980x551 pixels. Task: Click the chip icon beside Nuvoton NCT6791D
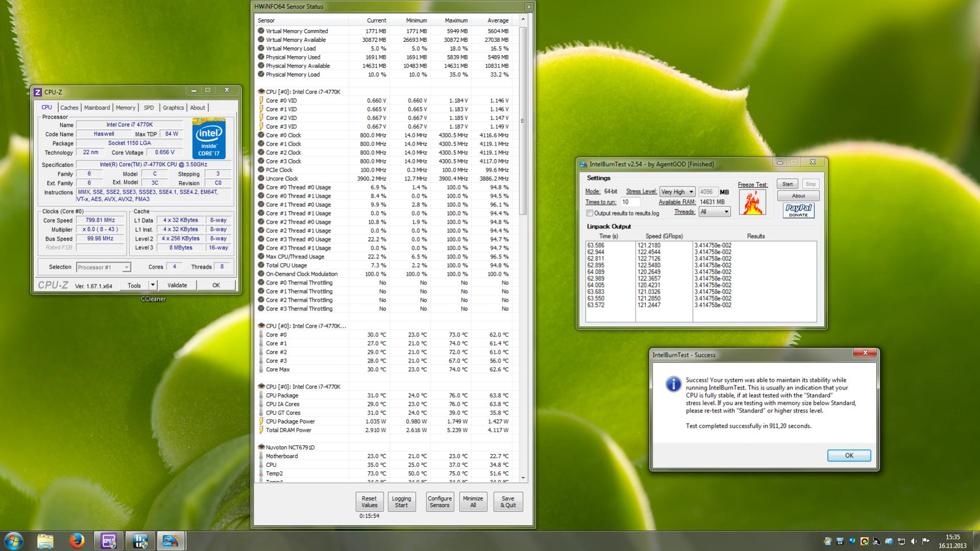261,447
